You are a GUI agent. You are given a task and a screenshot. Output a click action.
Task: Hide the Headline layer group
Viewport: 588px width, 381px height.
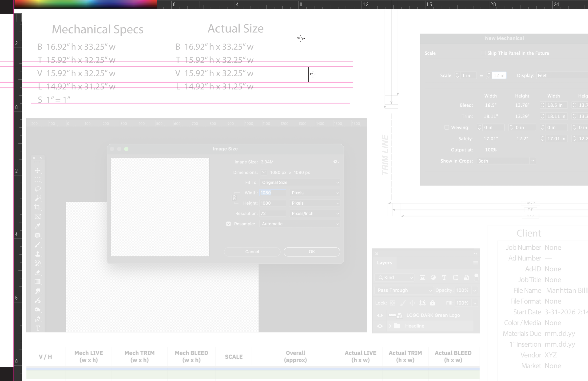pyautogui.click(x=380, y=326)
